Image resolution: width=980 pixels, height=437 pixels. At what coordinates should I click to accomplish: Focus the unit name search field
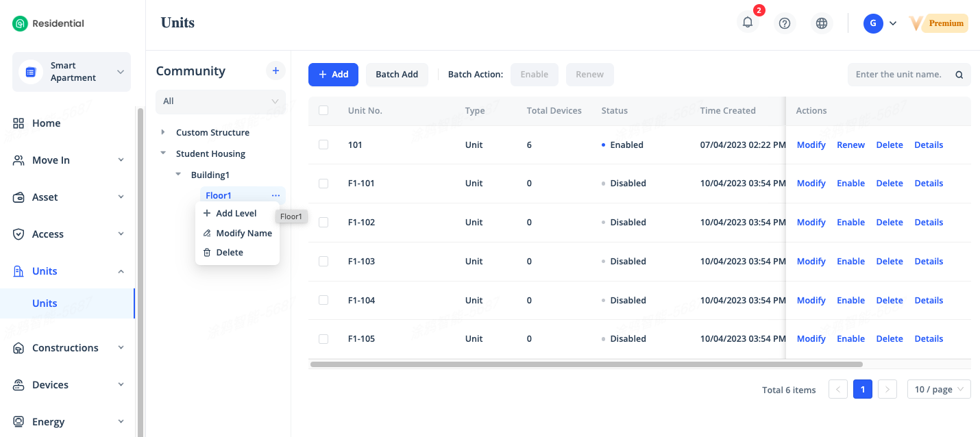tap(899, 75)
